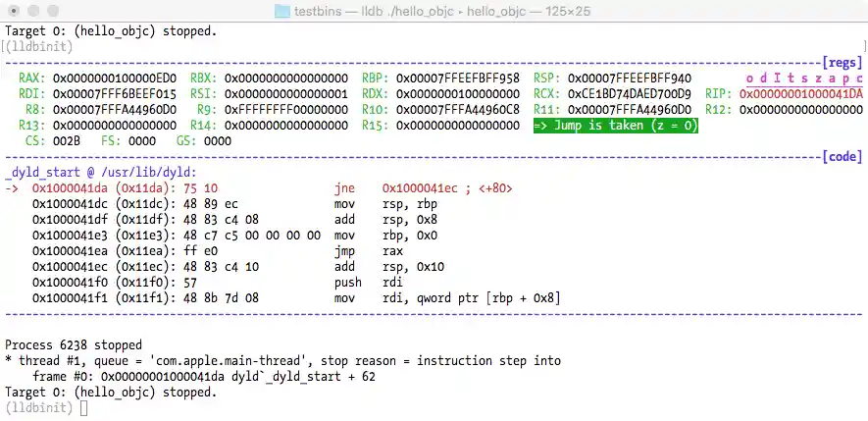Click the RSP value 0x00007FFEEFBFF940
Image resolution: width=868 pixels, height=421 pixels.
(x=630, y=79)
